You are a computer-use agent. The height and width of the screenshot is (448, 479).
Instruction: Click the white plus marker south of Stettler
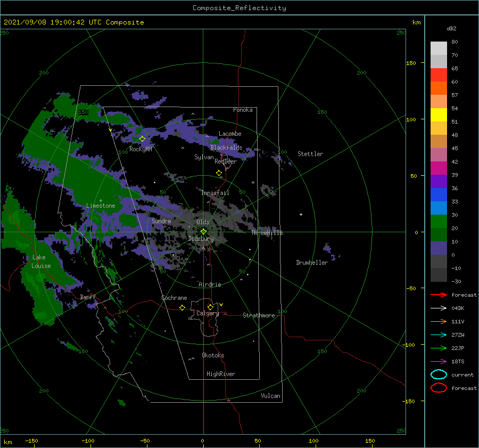[301, 214]
